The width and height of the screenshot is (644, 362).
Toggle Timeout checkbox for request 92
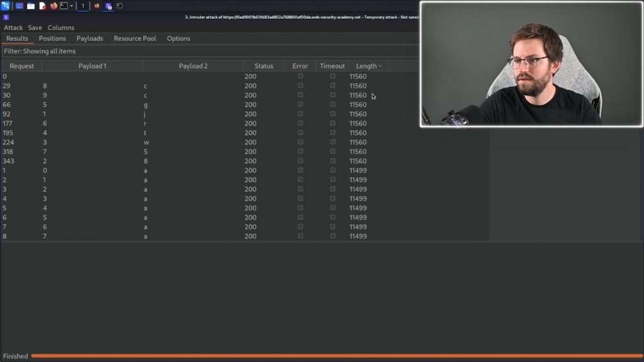click(333, 114)
